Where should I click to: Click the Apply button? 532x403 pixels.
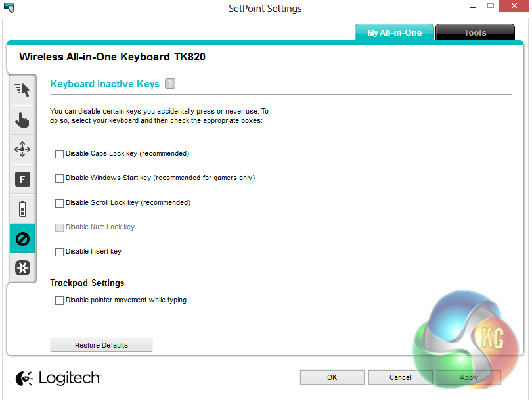[469, 377]
